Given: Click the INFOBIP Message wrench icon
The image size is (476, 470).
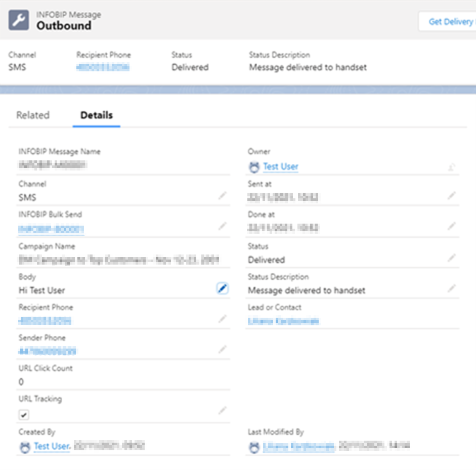Looking at the screenshot, I should [19, 20].
